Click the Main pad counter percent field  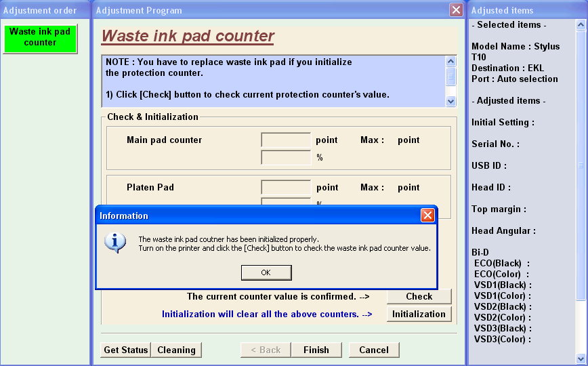point(286,158)
